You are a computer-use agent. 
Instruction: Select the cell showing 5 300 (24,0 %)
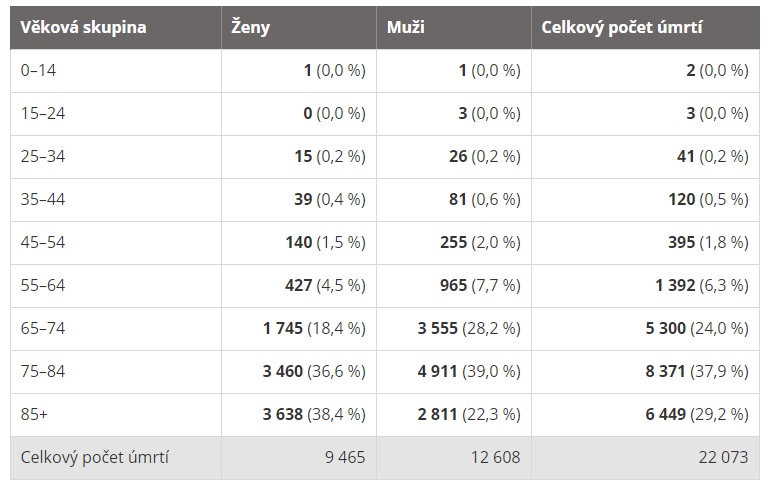645,329
